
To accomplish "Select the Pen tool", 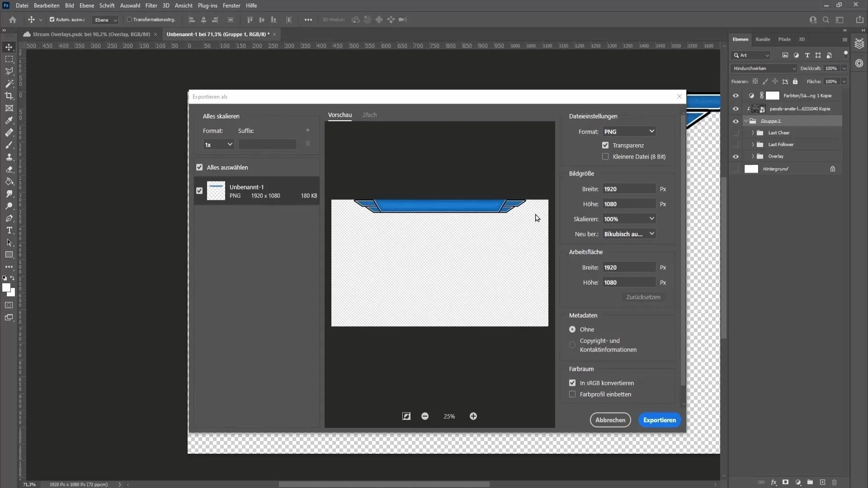I will pos(9,218).
